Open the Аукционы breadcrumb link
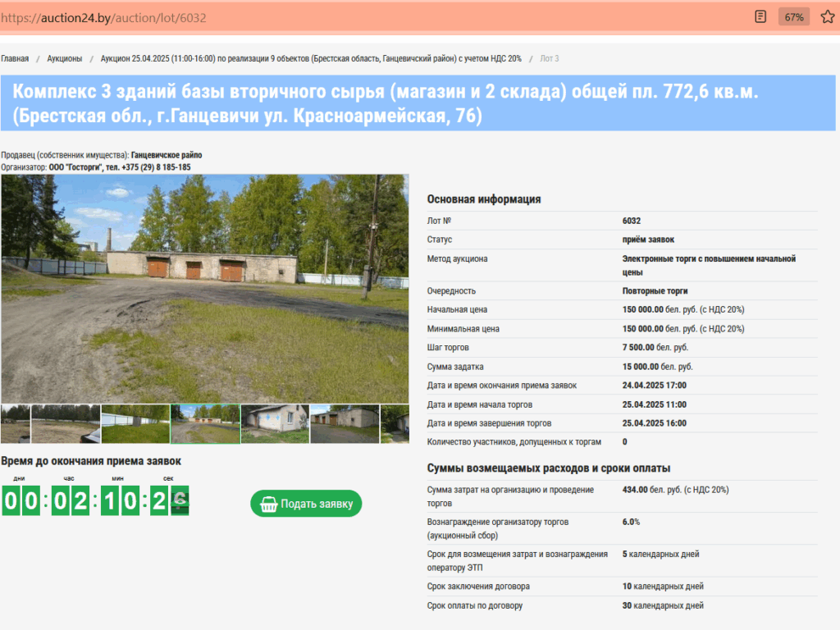The width and height of the screenshot is (840, 630). coord(65,58)
